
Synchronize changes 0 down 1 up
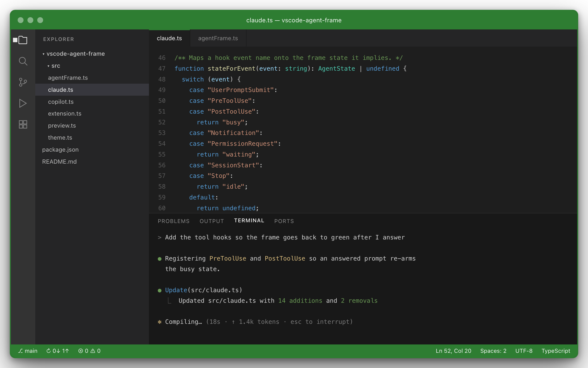click(x=58, y=351)
